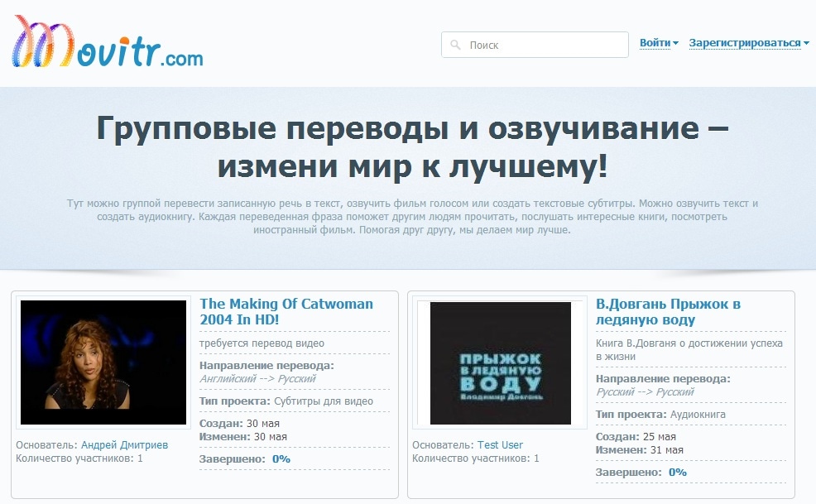Click the Movitr.com logo
816x504 pixels.
pyautogui.click(x=108, y=43)
